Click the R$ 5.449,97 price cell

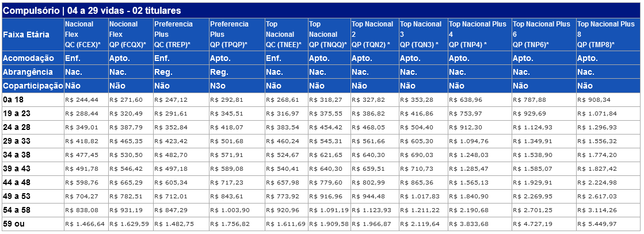(x=608, y=224)
